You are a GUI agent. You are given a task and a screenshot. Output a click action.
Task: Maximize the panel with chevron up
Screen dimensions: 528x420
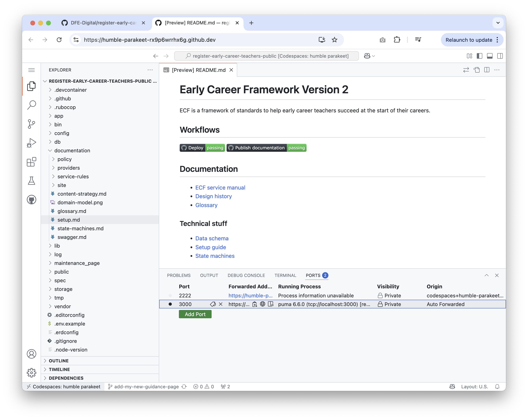487,275
